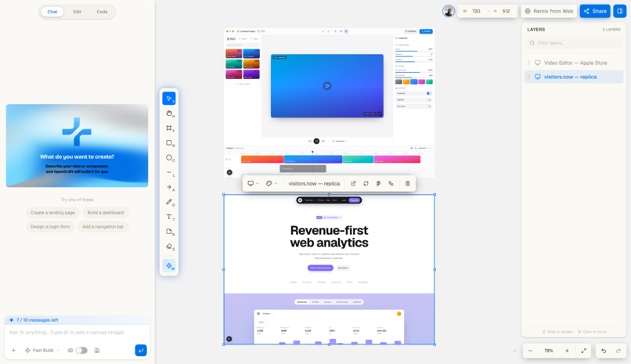Add an attachment with plus icon

click(x=13, y=351)
